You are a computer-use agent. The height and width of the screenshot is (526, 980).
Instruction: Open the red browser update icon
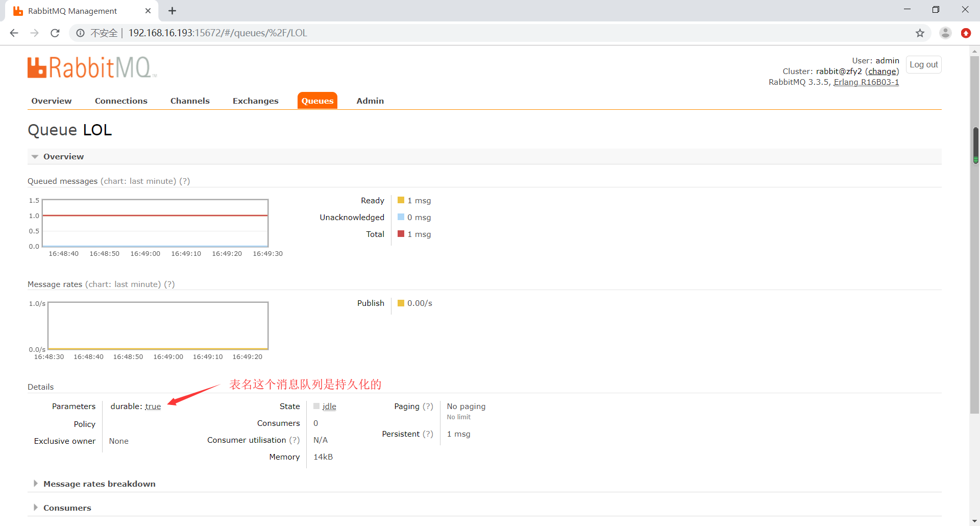point(966,33)
